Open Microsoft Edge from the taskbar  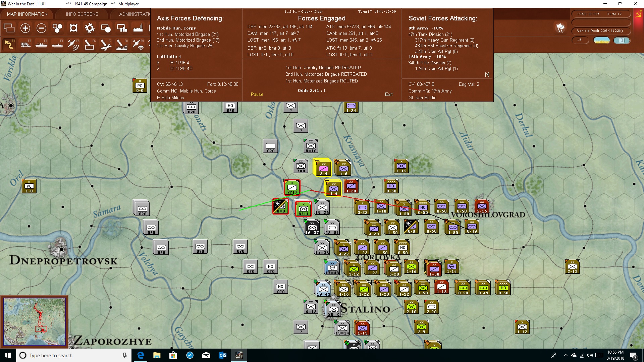click(141, 355)
